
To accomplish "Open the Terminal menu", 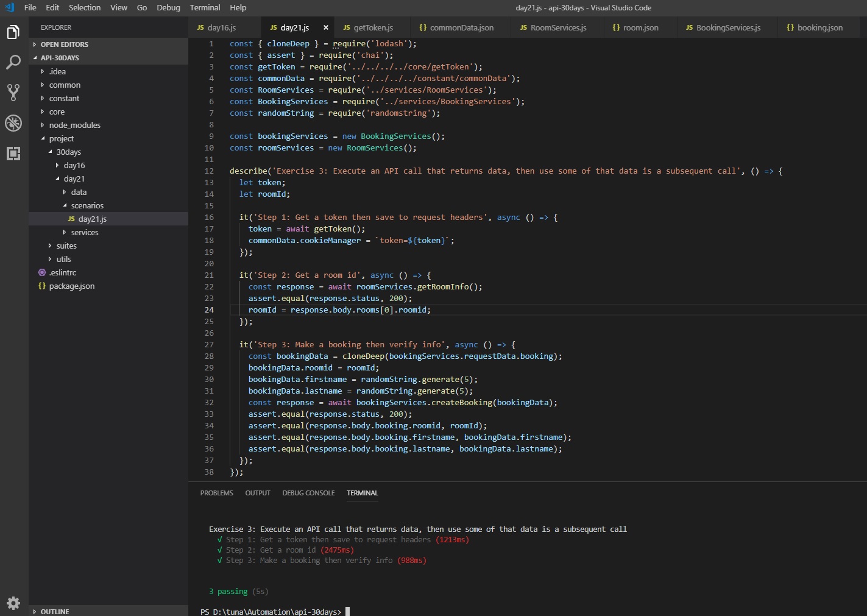I will point(205,7).
